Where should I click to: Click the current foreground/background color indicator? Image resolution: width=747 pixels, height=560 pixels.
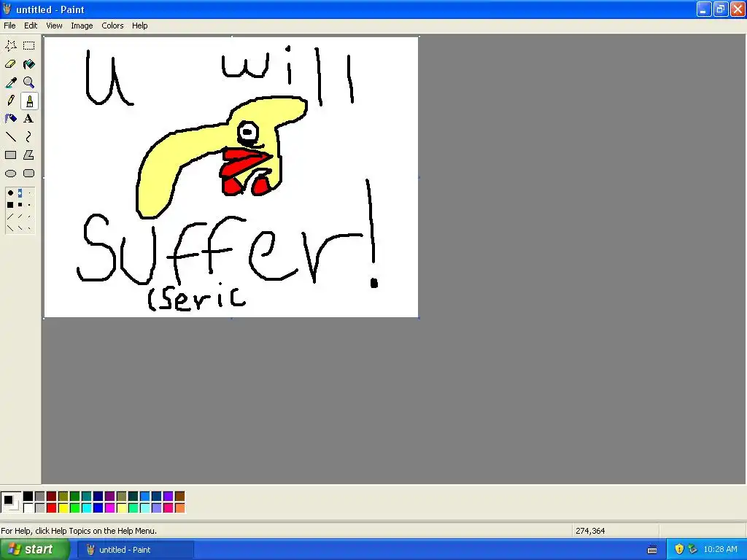10,502
